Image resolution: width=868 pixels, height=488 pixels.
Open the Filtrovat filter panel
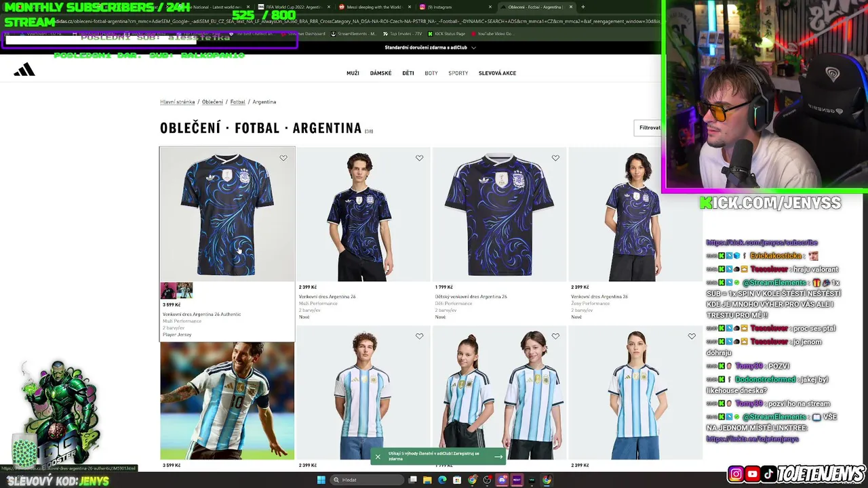(x=650, y=127)
